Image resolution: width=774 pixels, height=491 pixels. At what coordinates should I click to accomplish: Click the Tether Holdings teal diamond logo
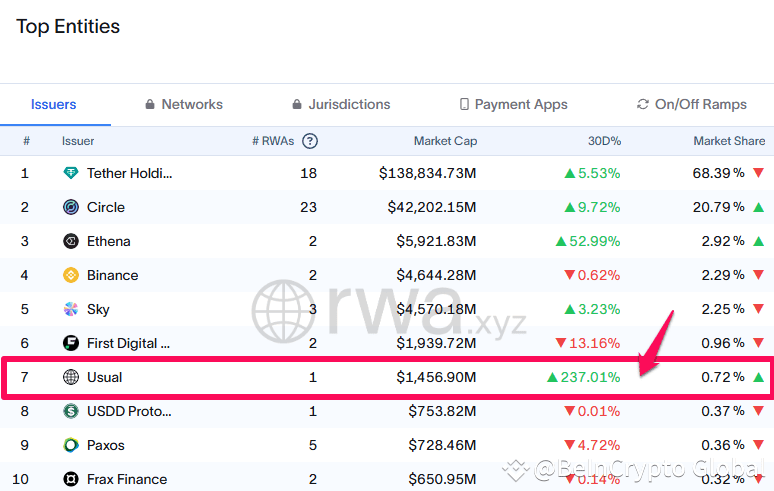[x=71, y=173]
